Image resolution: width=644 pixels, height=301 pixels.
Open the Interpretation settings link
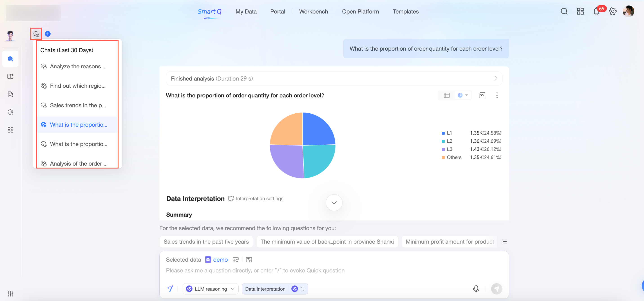(x=259, y=198)
